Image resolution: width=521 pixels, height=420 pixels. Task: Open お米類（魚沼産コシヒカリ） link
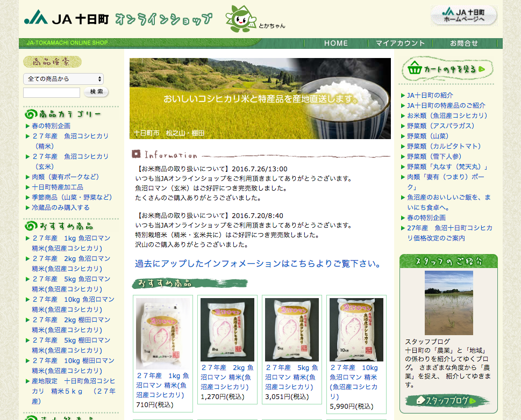click(x=447, y=115)
